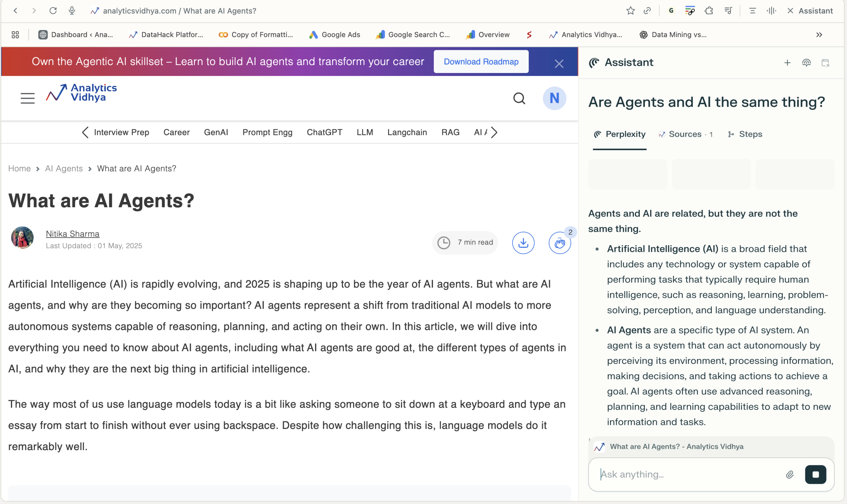Click the microphone icon in browser toolbar

pos(72,11)
